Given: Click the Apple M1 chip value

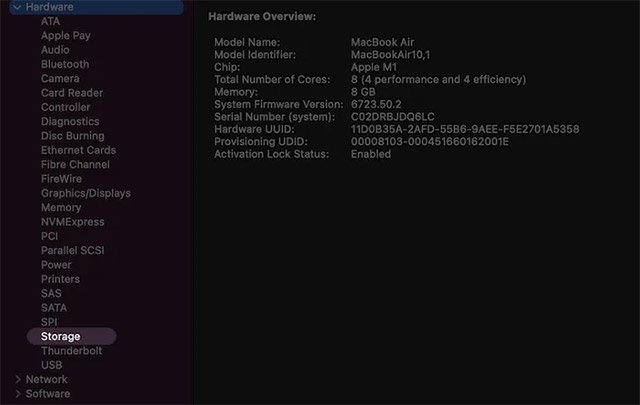Looking at the screenshot, I should (374, 67).
